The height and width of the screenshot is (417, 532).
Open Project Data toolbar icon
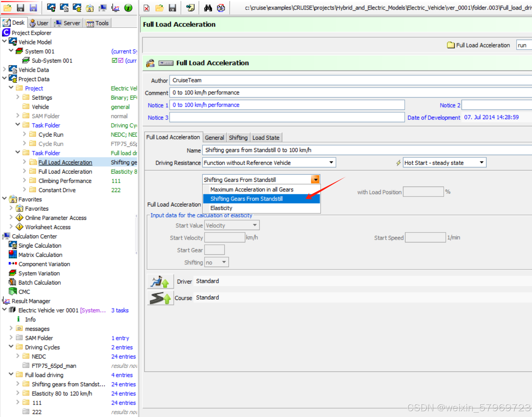pos(77,8)
